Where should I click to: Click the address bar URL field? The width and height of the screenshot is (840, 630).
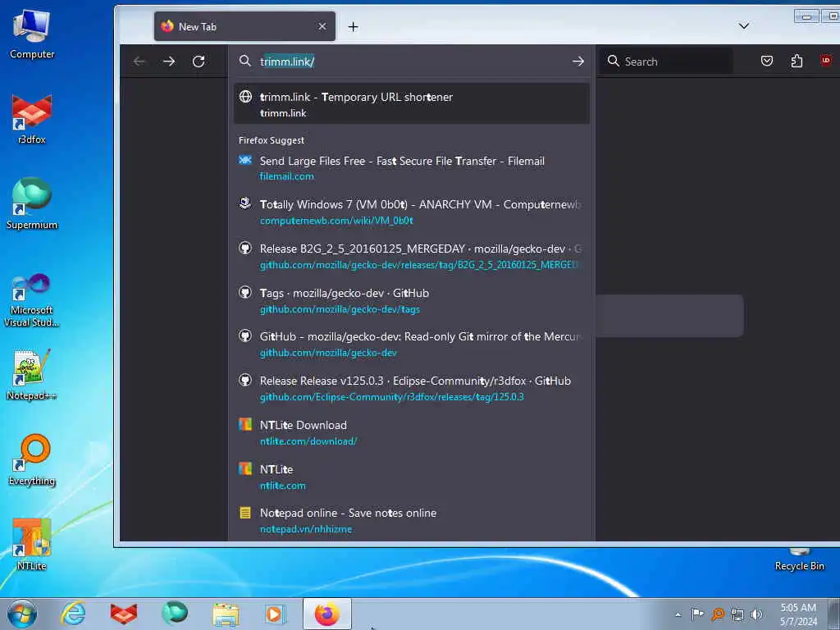click(x=413, y=62)
